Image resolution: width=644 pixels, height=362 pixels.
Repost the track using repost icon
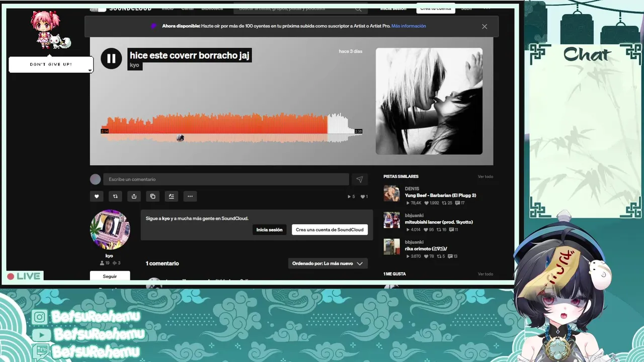click(115, 196)
